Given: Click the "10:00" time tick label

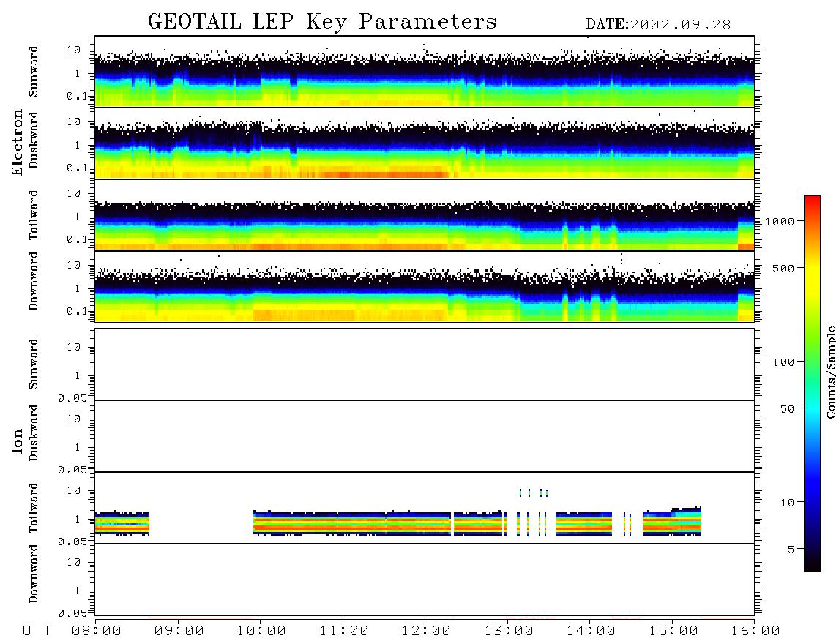Looking at the screenshot, I should tap(261, 631).
